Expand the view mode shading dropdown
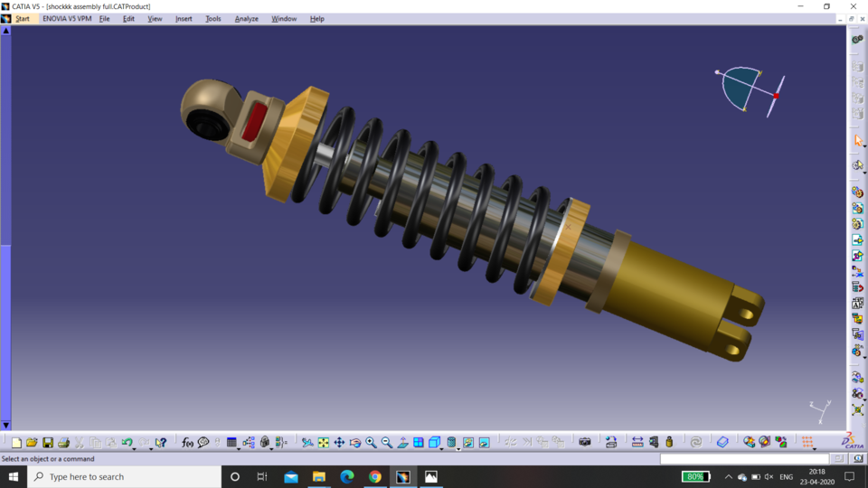This screenshot has height=488, width=868. pos(458,448)
